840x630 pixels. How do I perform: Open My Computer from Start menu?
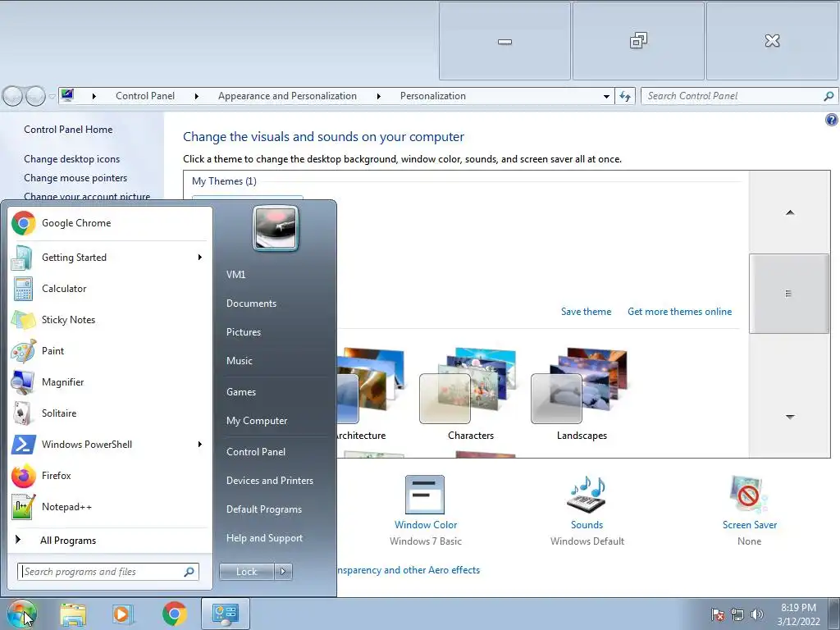pos(257,421)
